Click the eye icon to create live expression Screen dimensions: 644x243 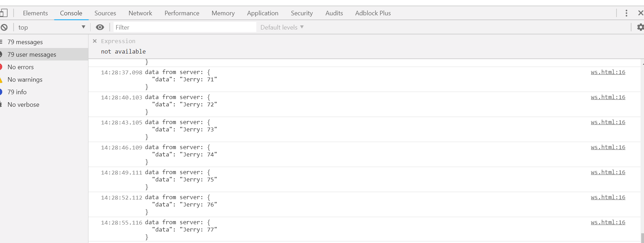[x=100, y=27]
